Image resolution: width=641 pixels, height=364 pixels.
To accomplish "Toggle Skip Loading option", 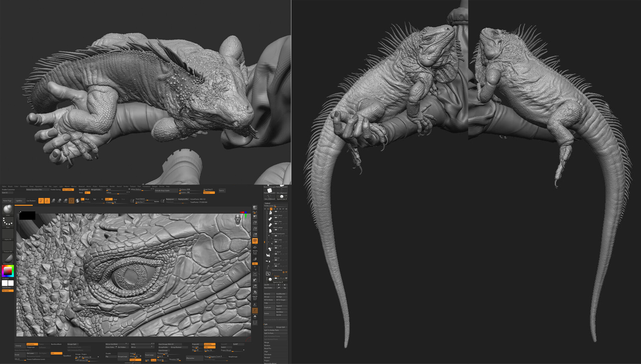I will (68, 190).
